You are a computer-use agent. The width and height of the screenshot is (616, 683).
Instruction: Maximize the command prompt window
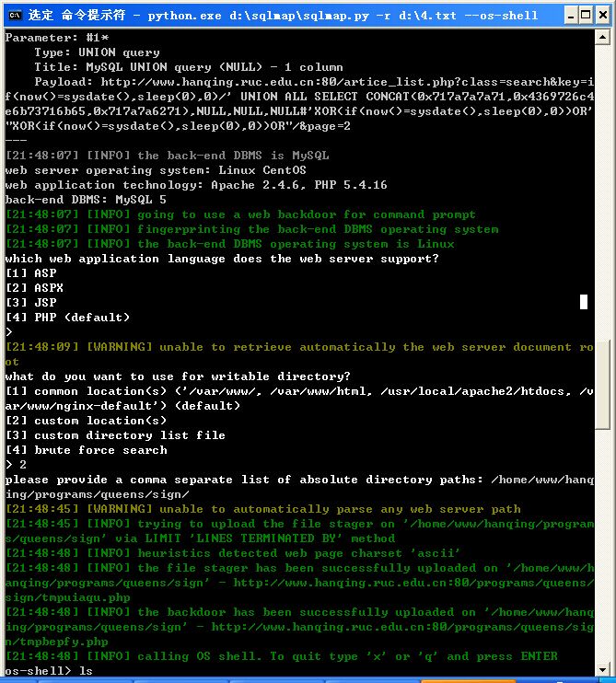(x=586, y=16)
